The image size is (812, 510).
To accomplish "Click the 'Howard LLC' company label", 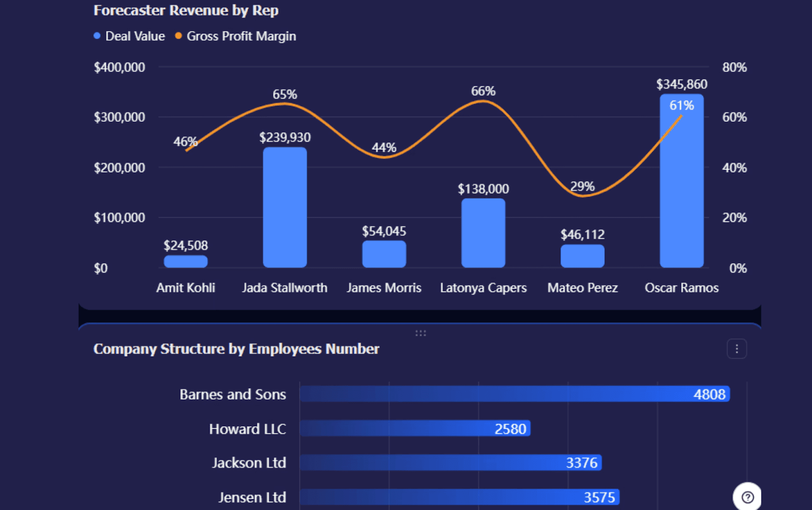I will [x=248, y=429].
